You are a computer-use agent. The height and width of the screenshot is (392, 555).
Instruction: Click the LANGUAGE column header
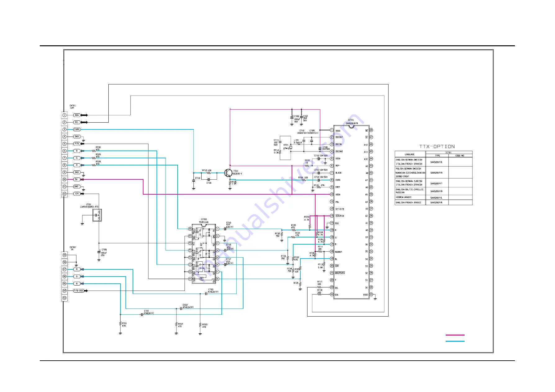(x=409, y=154)
